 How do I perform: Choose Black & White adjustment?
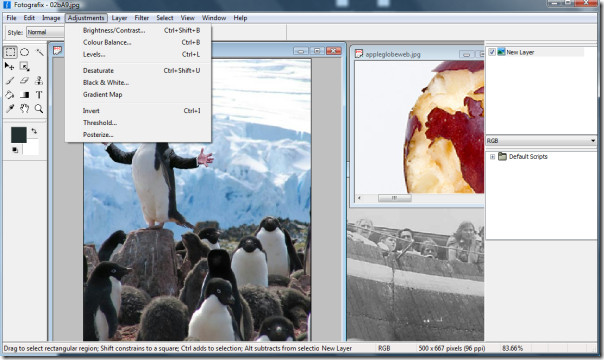tap(139, 82)
